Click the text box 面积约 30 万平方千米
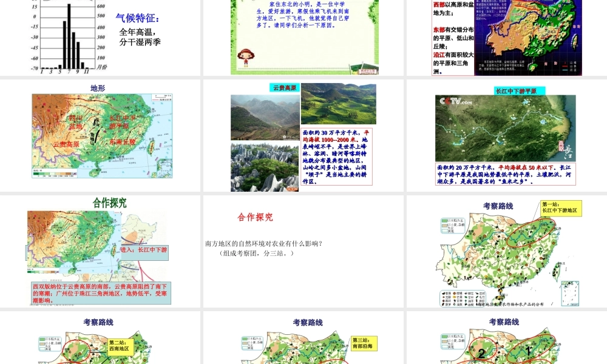 (x=336, y=157)
